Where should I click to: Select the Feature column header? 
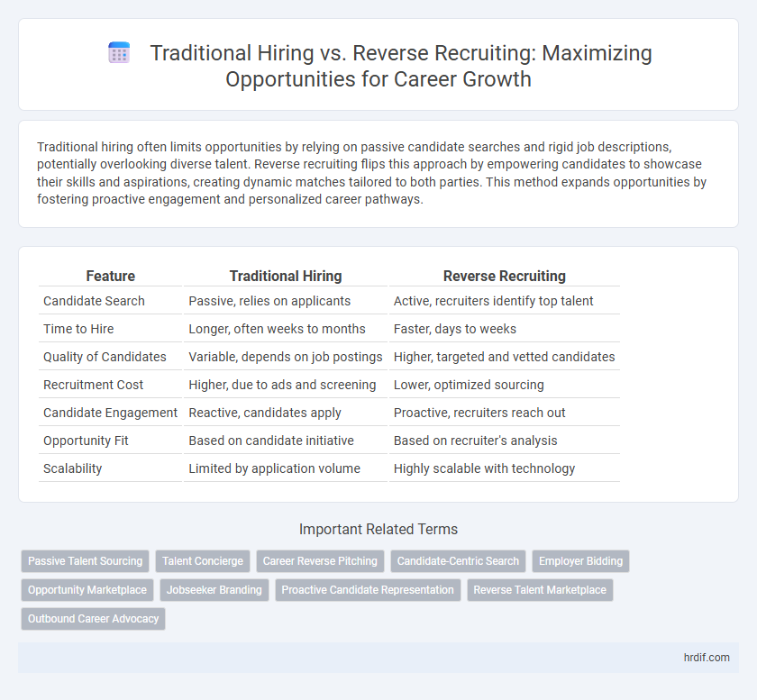click(111, 277)
